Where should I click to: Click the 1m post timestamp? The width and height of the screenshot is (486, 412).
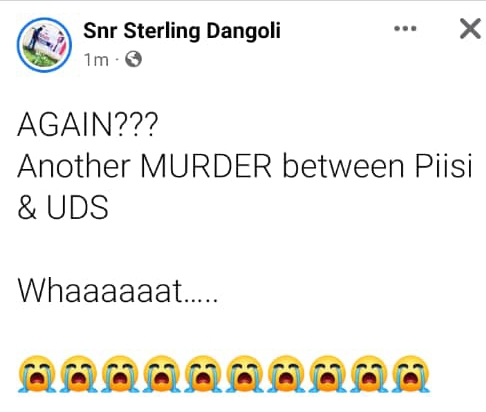96,60
